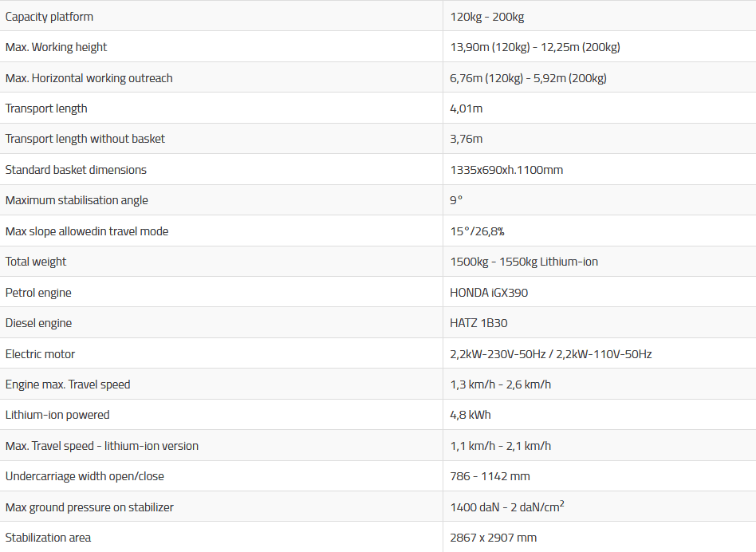Click the 4,8 kWh lithium-ion value

tap(470, 415)
